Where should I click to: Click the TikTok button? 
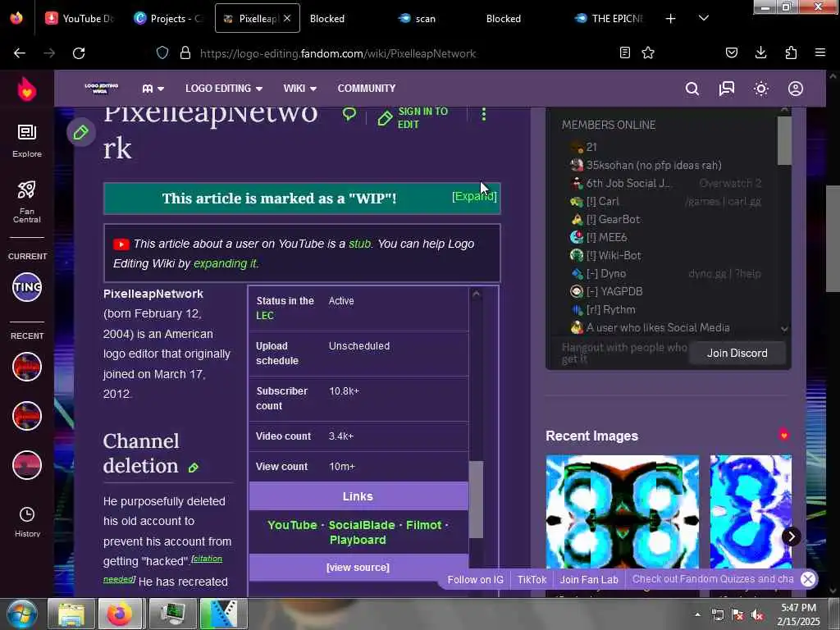click(532, 580)
